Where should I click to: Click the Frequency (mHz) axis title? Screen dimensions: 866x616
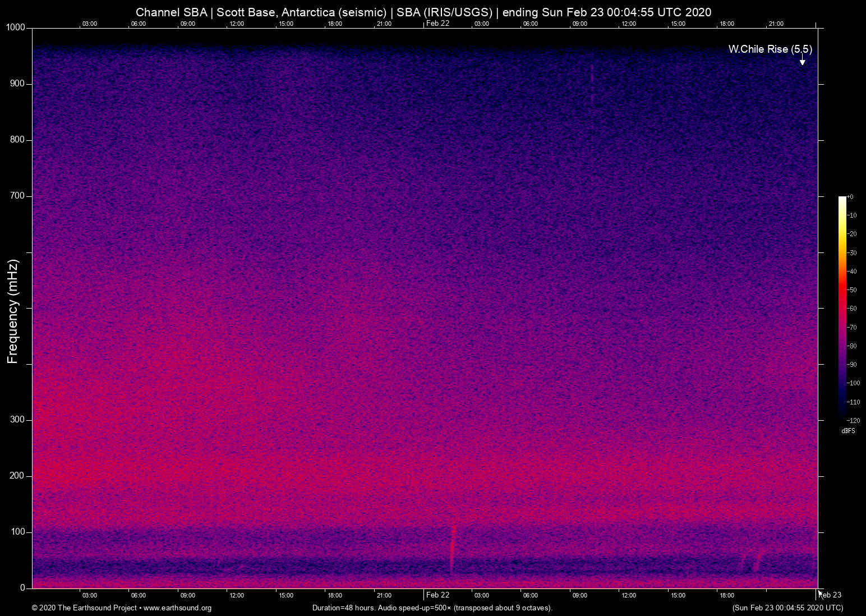coord(13,311)
